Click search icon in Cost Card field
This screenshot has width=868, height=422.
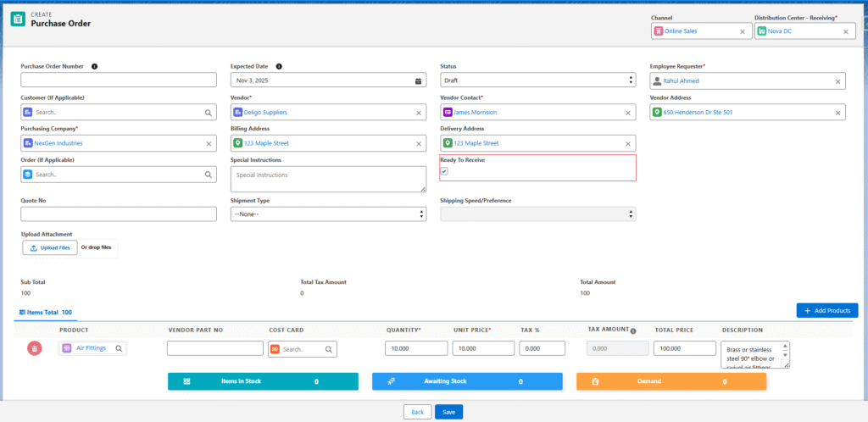point(328,348)
